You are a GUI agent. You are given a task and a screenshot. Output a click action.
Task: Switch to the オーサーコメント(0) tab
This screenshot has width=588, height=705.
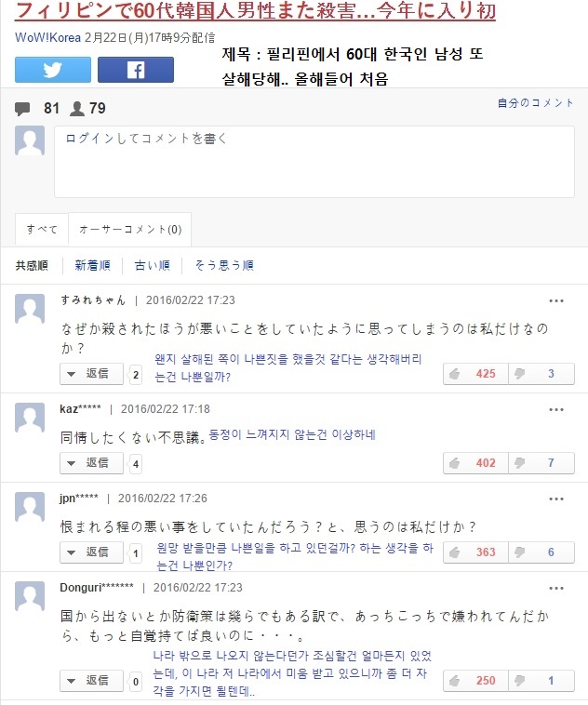[x=129, y=229]
